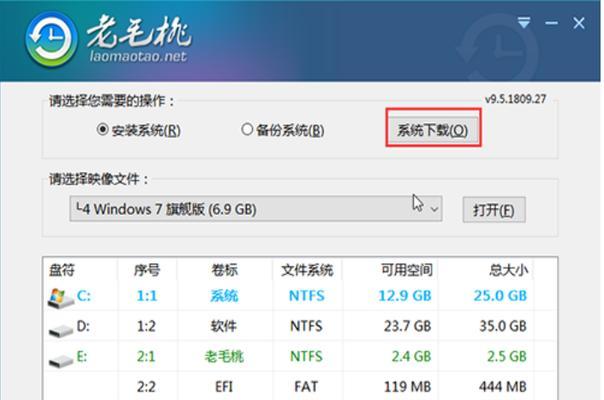The height and width of the screenshot is (400, 604).
Task: Click the 系统 volume label cell
Action: tap(224, 296)
